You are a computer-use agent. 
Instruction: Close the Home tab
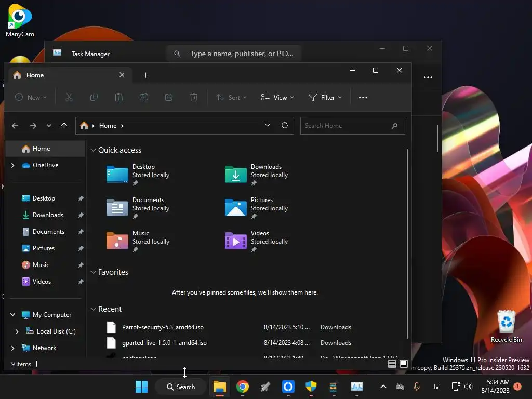[x=122, y=75]
